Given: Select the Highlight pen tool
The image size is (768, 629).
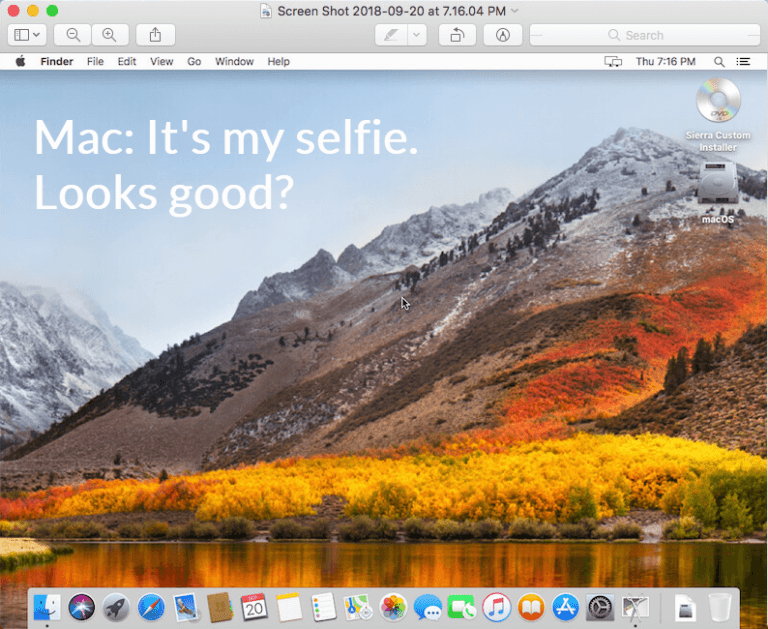Looking at the screenshot, I should click(391, 35).
